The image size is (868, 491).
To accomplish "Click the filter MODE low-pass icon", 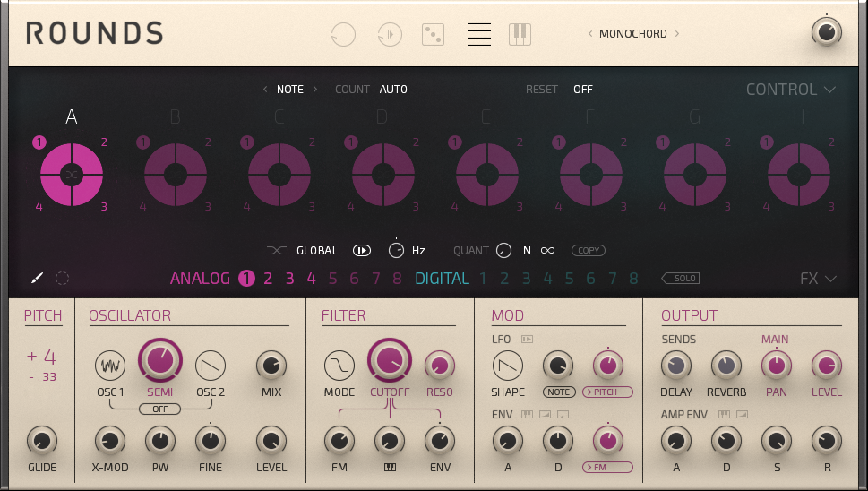I will [339, 365].
